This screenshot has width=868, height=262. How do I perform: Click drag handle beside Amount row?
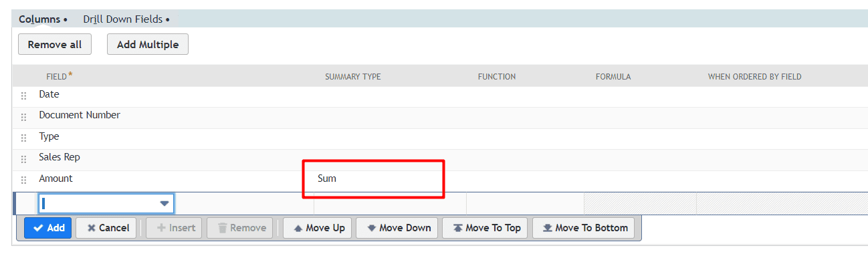[x=24, y=180]
